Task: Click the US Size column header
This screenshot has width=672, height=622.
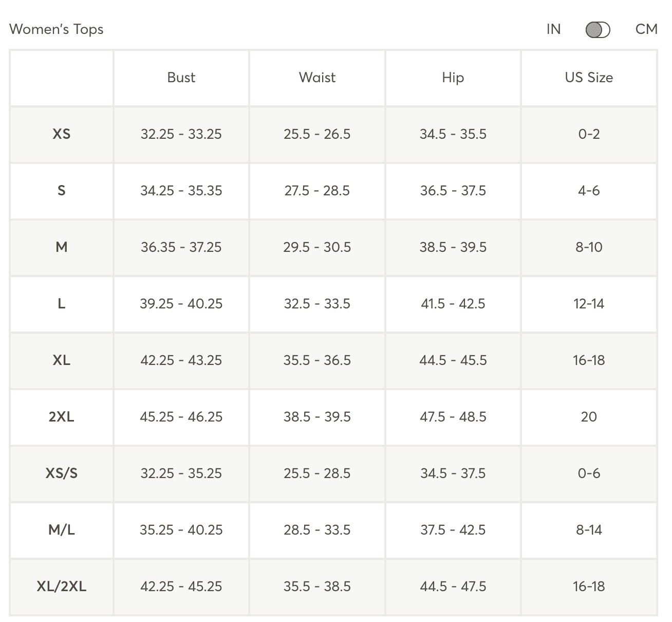Action: [x=589, y=78]
